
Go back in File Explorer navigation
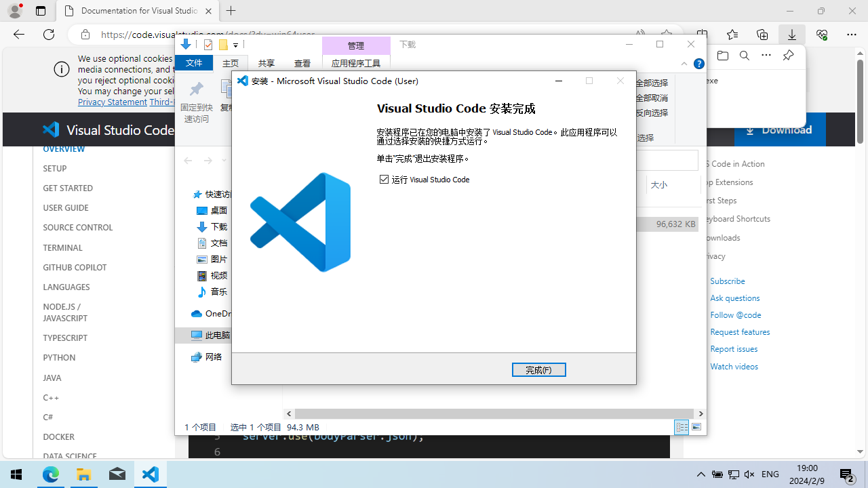point(188,161)
